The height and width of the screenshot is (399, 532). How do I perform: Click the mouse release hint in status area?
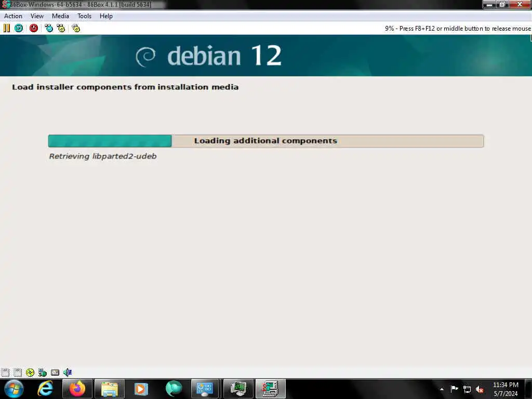click(458, 29)
